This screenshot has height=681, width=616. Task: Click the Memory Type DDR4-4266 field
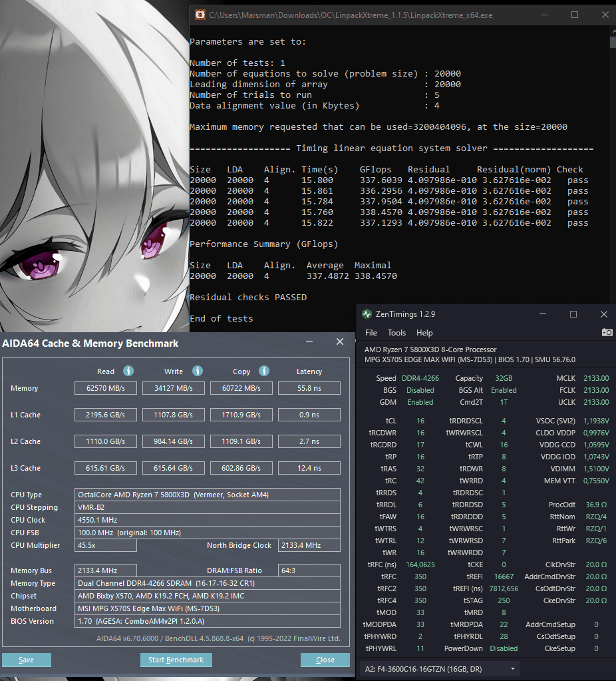[208, 583]
